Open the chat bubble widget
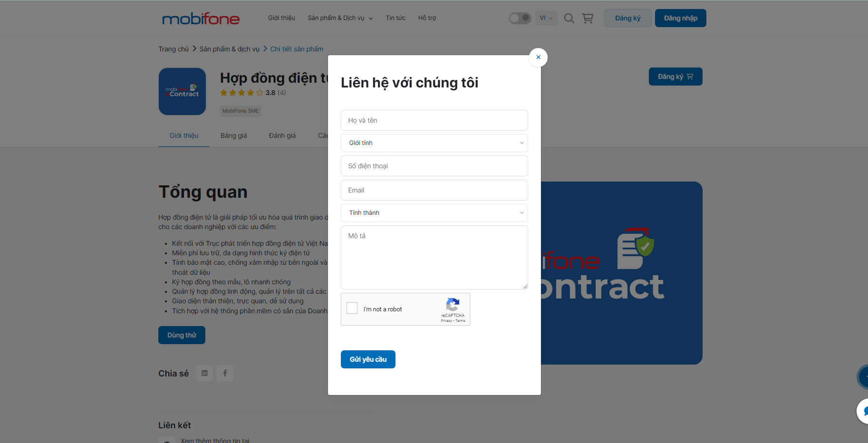 (x=863, y=411)
